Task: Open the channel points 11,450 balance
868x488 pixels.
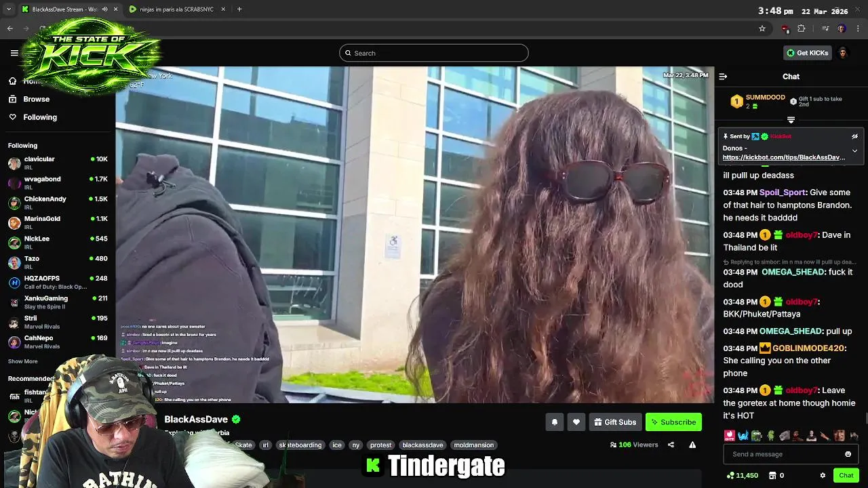Action: (742, 476)
